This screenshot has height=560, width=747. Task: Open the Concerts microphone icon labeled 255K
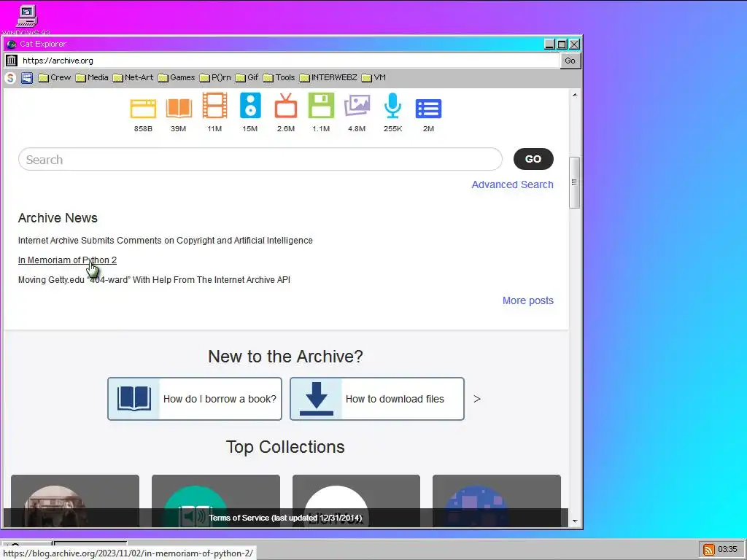coord(392,105)
